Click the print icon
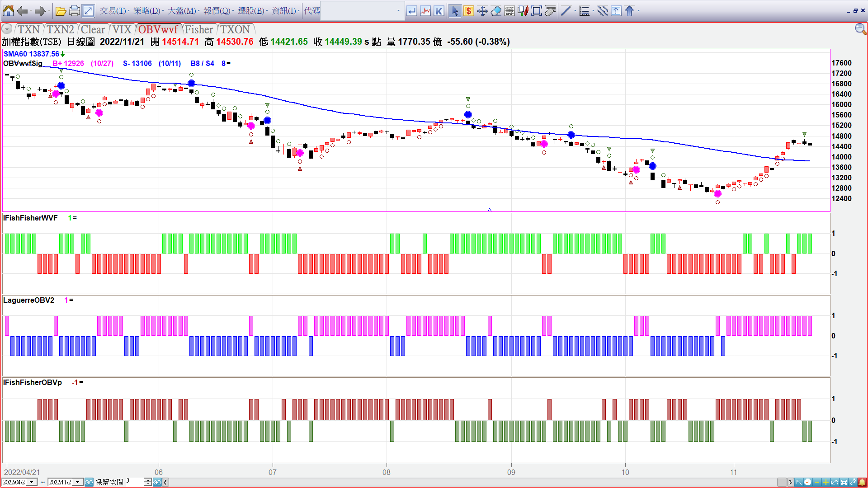The height and width of the screenshot is (488, 868). click(x=74, y=11)
